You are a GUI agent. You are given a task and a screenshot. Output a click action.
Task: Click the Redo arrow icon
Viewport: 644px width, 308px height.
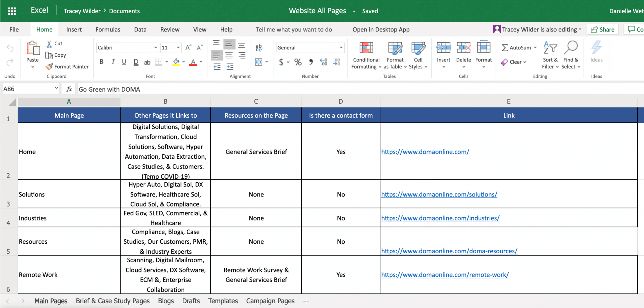(10, 62)
